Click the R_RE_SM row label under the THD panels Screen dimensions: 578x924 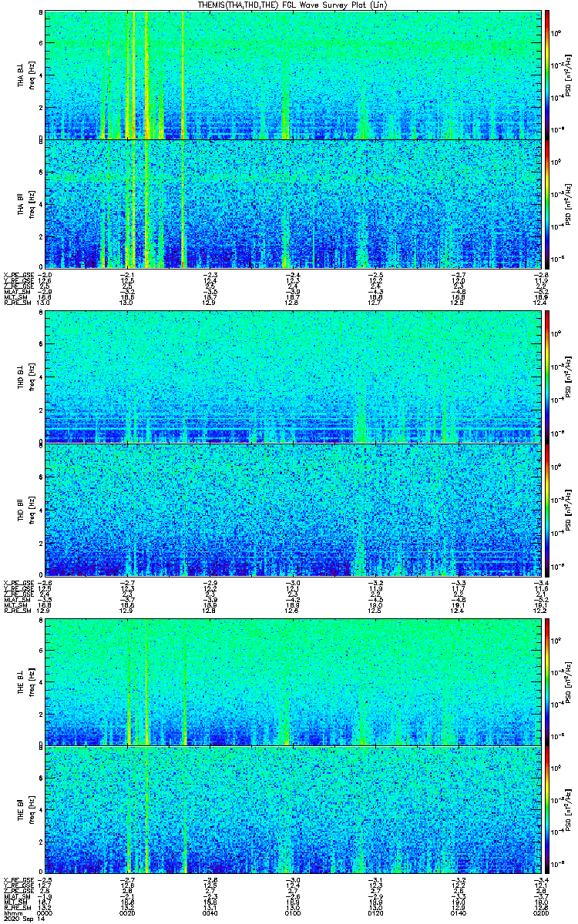(x=16, y=611)
